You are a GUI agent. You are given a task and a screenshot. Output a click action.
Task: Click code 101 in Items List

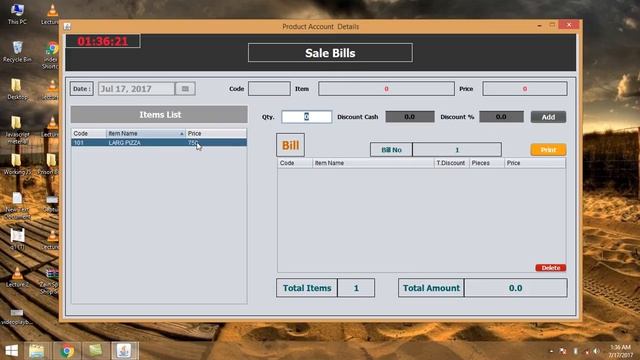(x=79, y=142)
